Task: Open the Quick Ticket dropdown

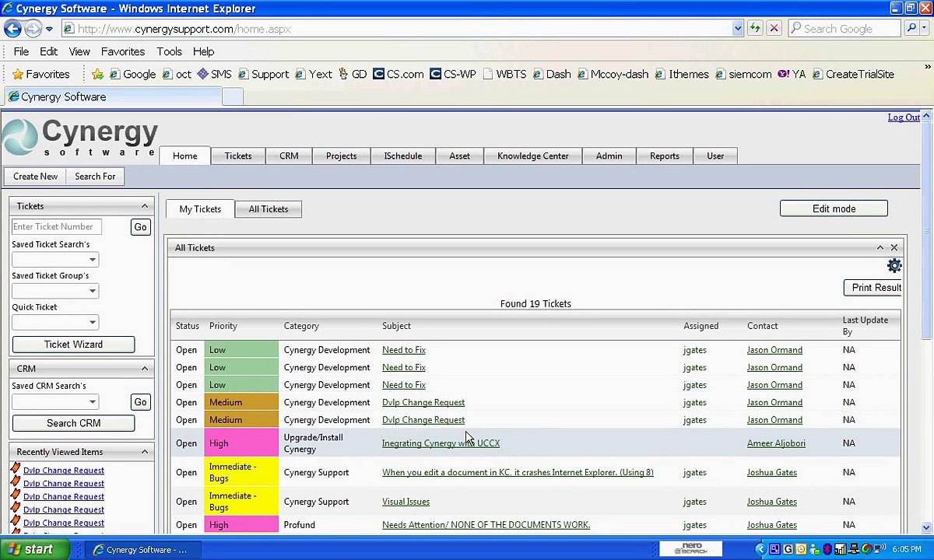Action: tap(54, 321)
